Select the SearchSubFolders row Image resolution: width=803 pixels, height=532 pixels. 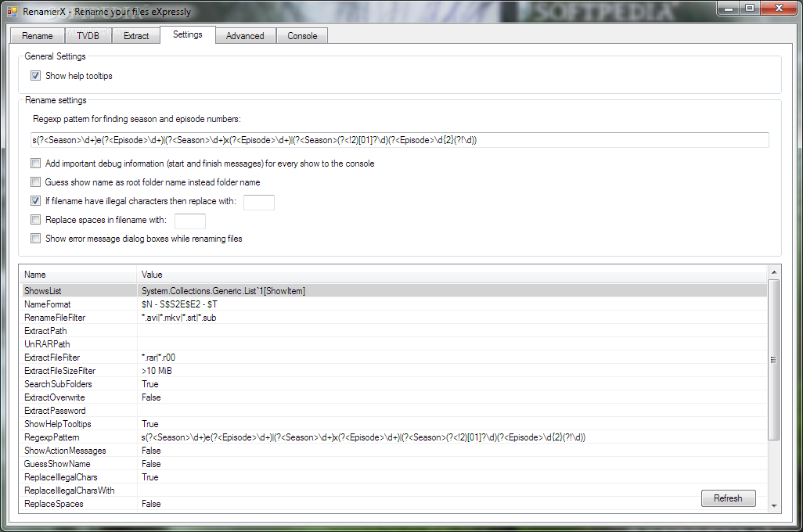(394, 384)
